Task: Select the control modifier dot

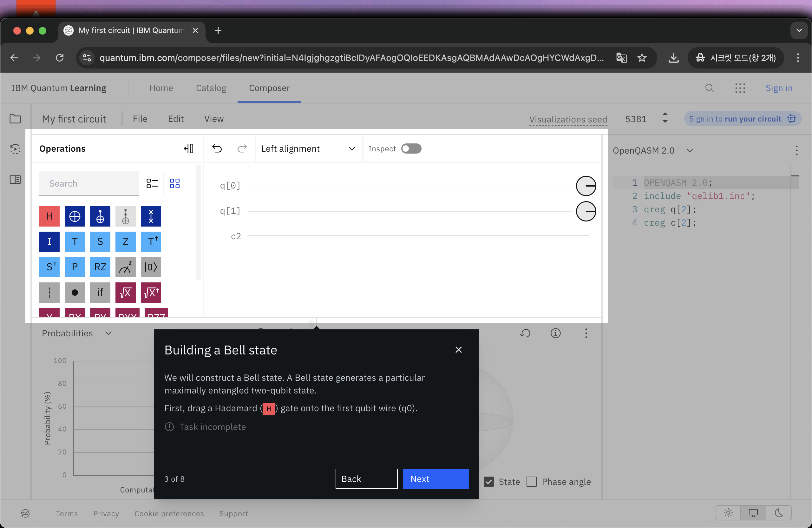Action: click(75, 293)
